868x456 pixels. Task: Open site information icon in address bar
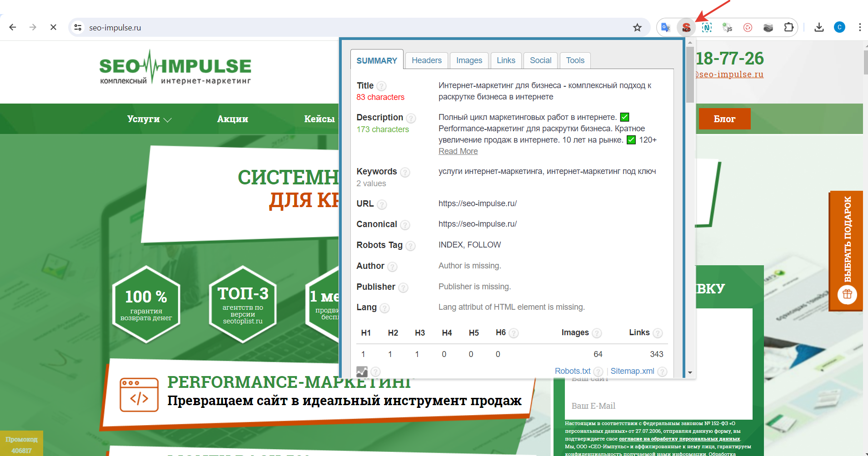point(78,27)
